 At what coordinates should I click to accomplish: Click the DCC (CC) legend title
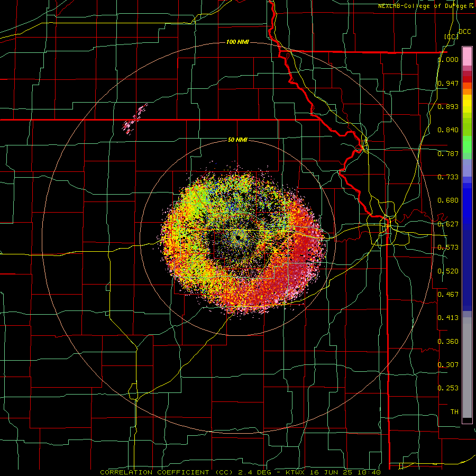pos(457,34)
